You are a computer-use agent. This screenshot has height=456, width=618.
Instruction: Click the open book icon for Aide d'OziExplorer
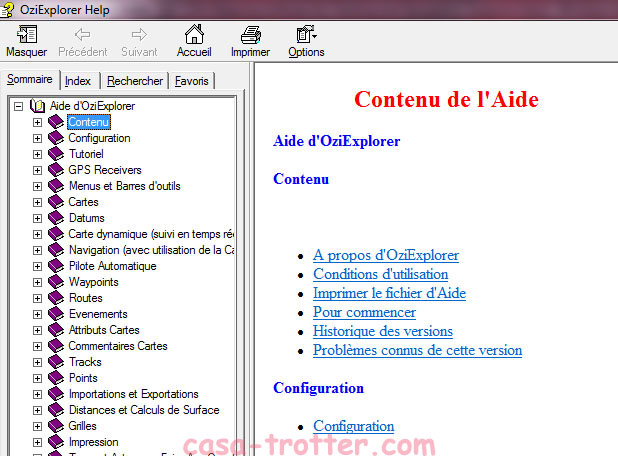click(38, 106)
